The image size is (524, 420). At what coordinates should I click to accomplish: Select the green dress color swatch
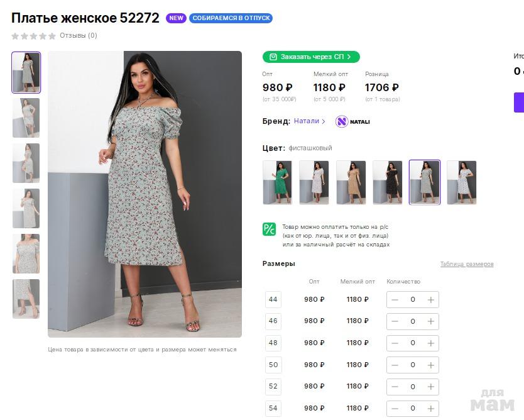click(277, 182)
